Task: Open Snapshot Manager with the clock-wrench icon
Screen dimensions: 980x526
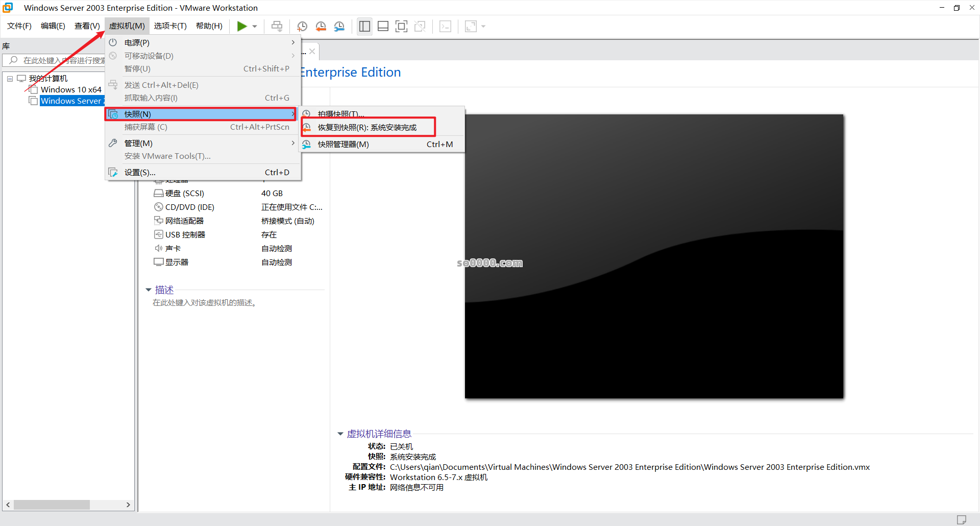Action: point(340,26)
